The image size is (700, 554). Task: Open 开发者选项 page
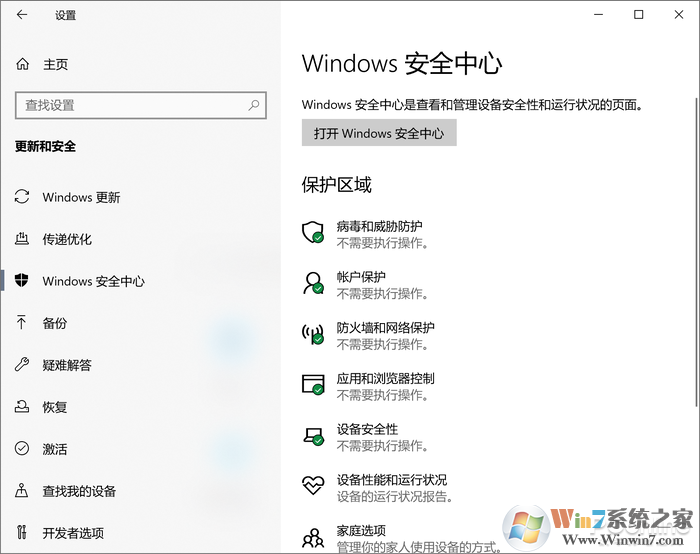click(73, 532)
